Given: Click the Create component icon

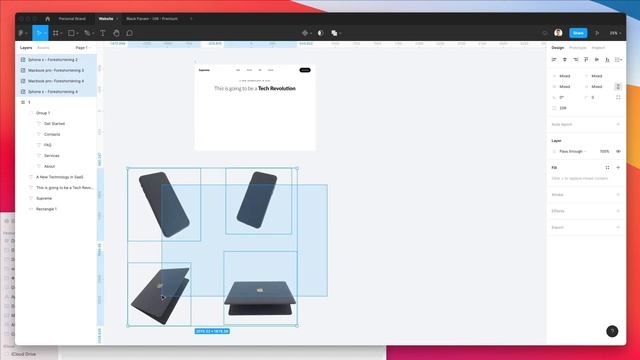Looking at the screenshot, I should 305,33.
